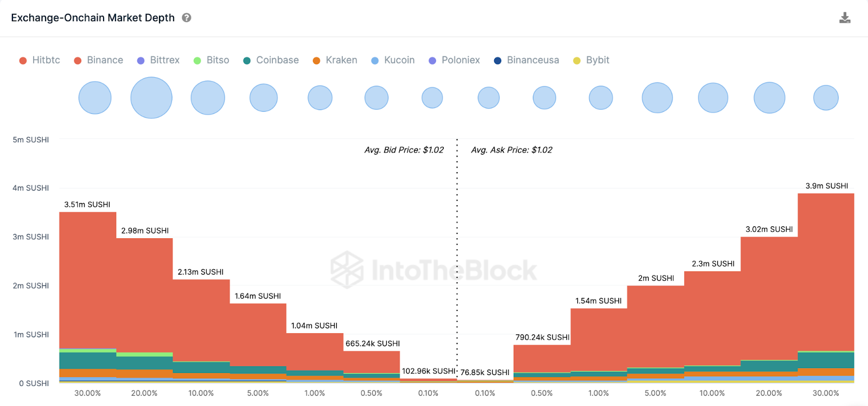
Task: Click the 2m SUSHI ask bar
Action: tap(655, 326)
